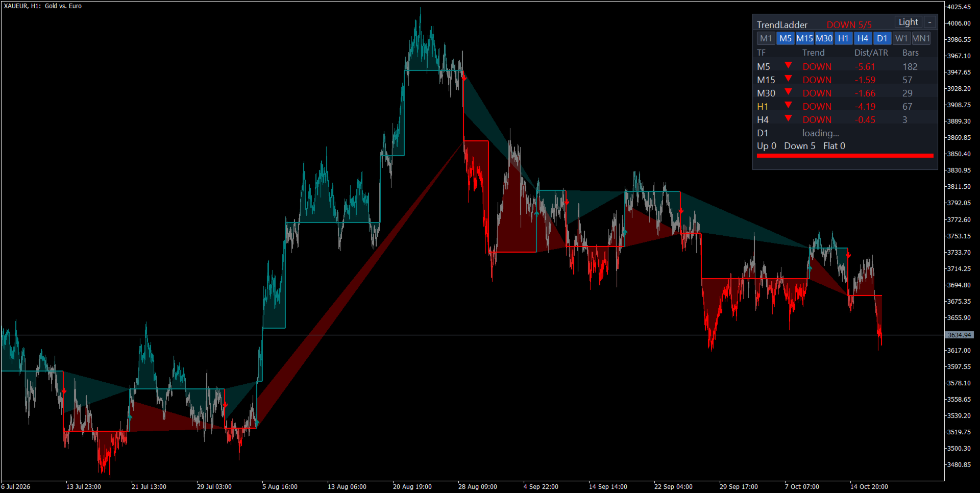Click the 3480.85 price scale label

(x=959, y=465)
